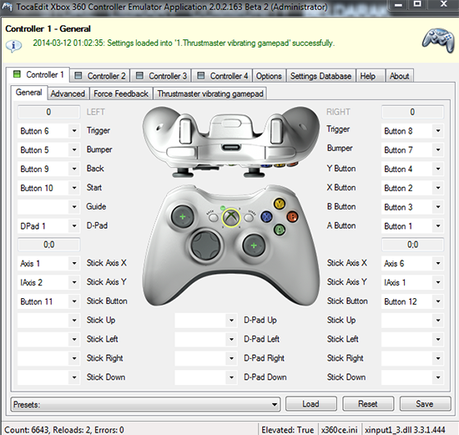The width and height of the screenshot is (459, 435).
Task: Click the left thumbstick on controller image
Action: (x=182, y=217)
